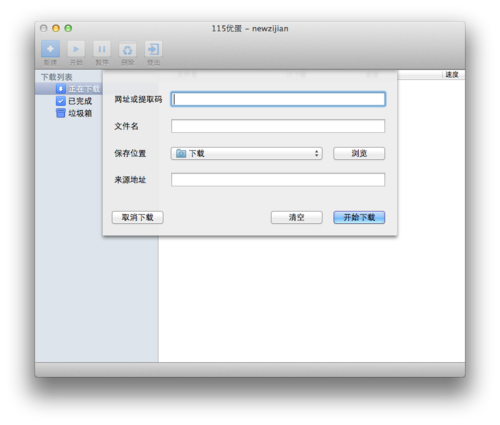The image size is (500, 425).
Task: Click the dropdown stepper arrows beside 下载
Action: tap(316, 153)
